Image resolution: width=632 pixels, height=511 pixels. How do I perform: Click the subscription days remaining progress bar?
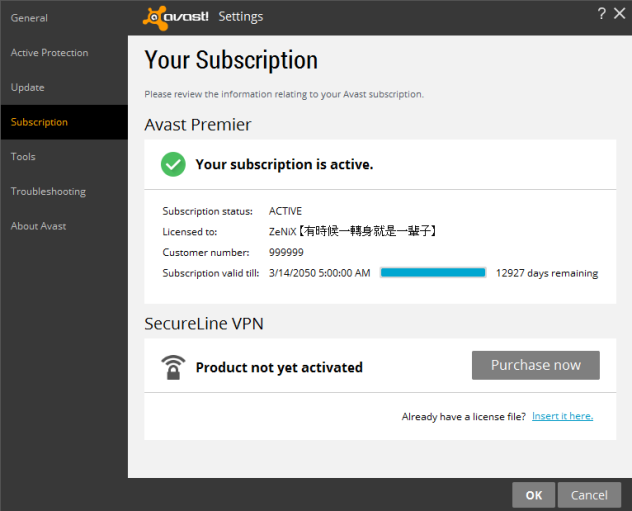click(433, 273)
